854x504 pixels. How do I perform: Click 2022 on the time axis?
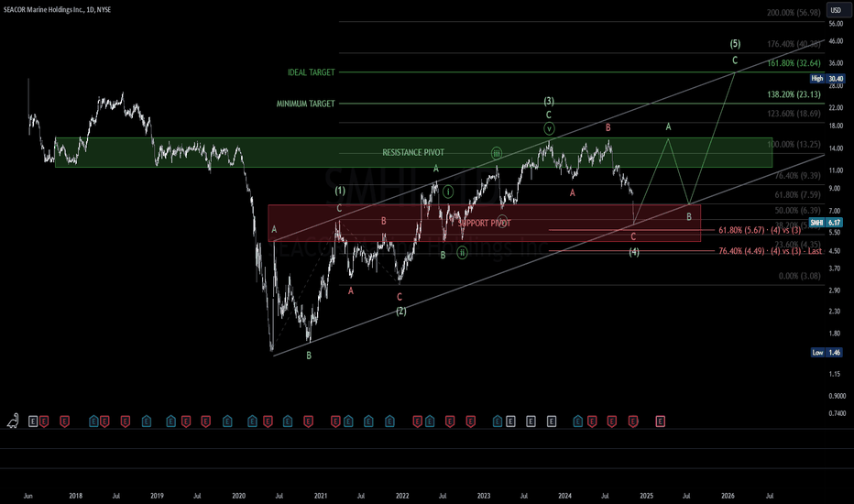pos(402,496)
